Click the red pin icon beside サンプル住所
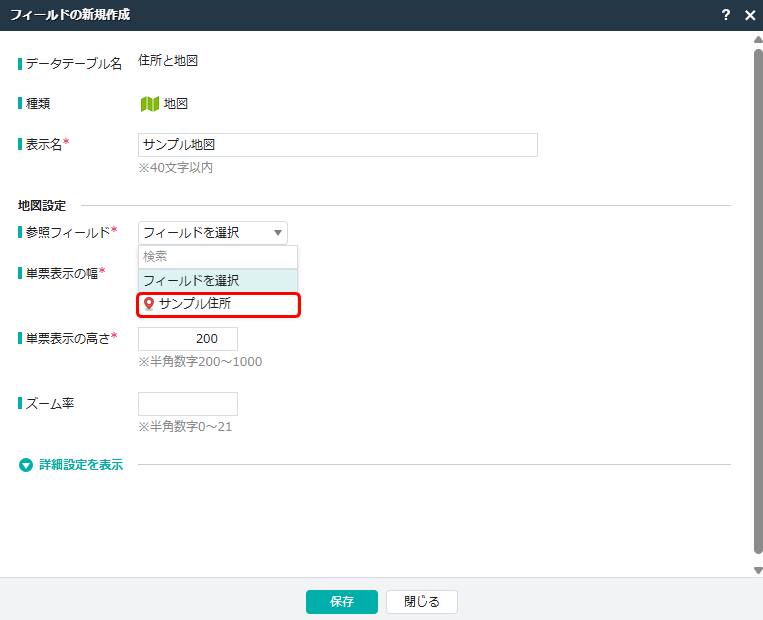Viewport: 763px width, 620px height. click(149, 304)
